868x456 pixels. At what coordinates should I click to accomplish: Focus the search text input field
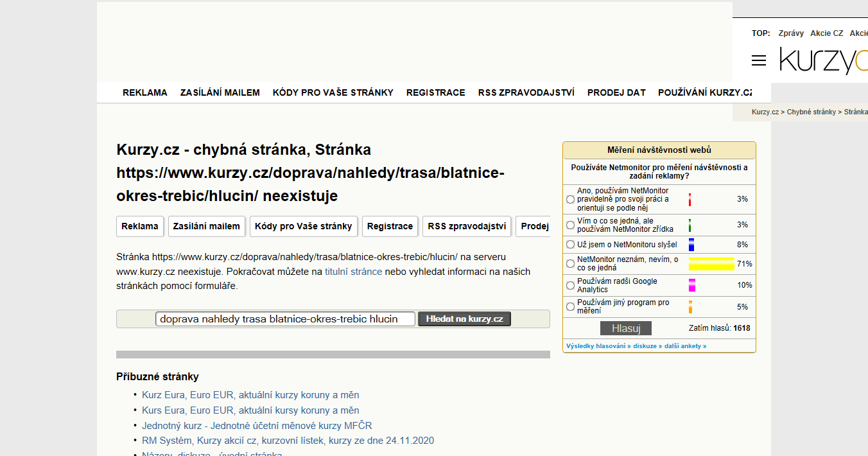pos(286,319)
